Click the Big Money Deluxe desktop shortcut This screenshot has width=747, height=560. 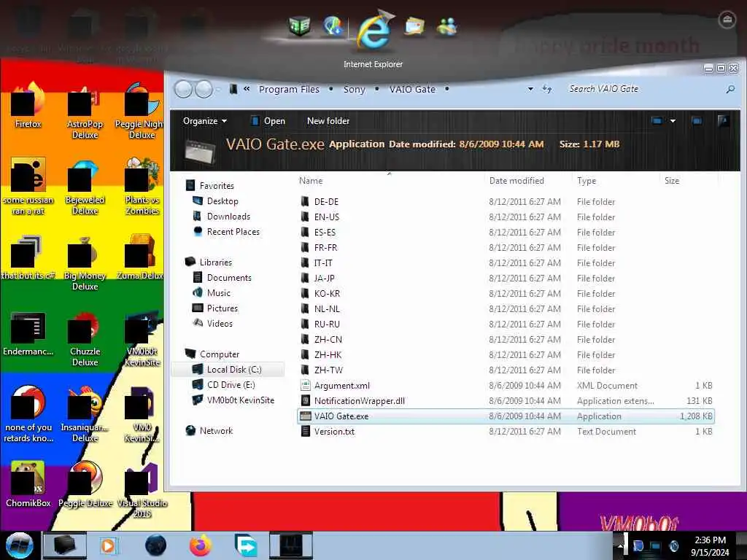pyautogui.click(x=85, y=262)
